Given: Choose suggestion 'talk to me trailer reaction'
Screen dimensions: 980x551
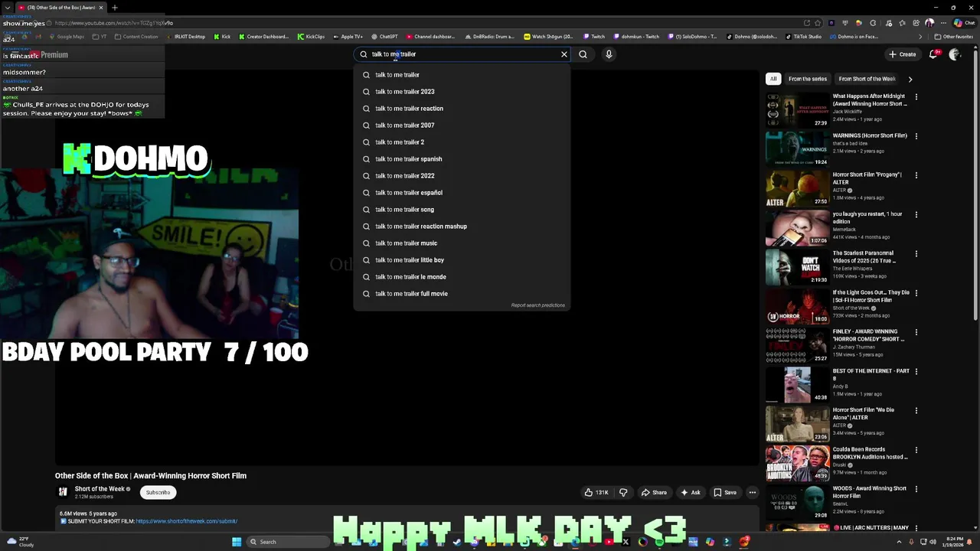Looking at the screenshot, I should pos(462,109).
